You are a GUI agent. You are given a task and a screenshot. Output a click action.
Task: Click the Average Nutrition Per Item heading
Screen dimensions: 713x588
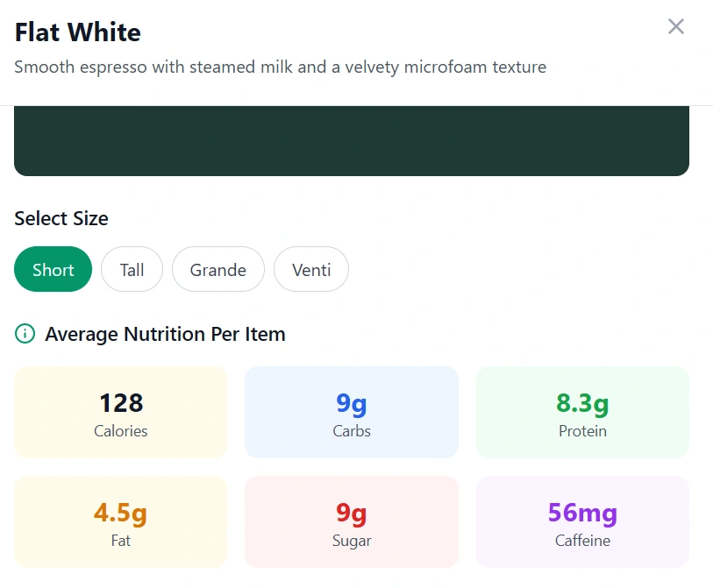(x=166, y=334)
